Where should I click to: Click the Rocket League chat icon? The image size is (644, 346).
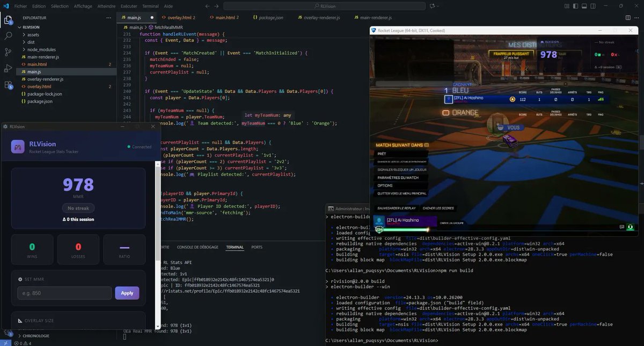pyautogui.click(x=622, y=227)
